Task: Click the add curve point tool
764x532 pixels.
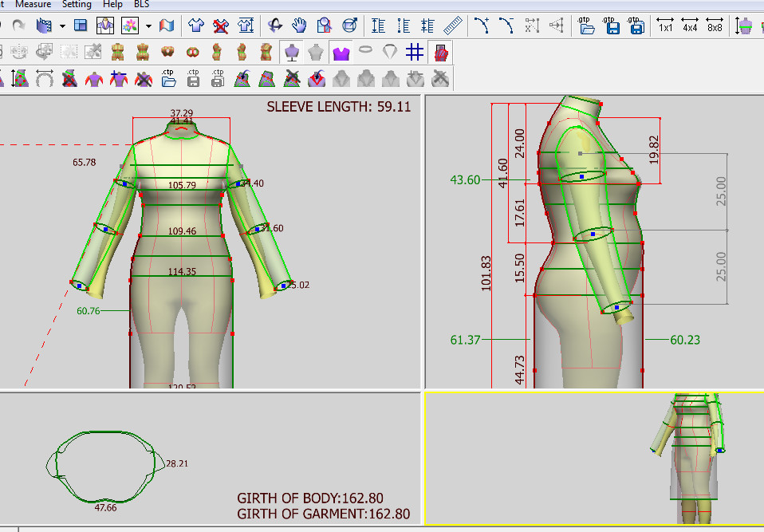Action: click(x=481, y=26)
